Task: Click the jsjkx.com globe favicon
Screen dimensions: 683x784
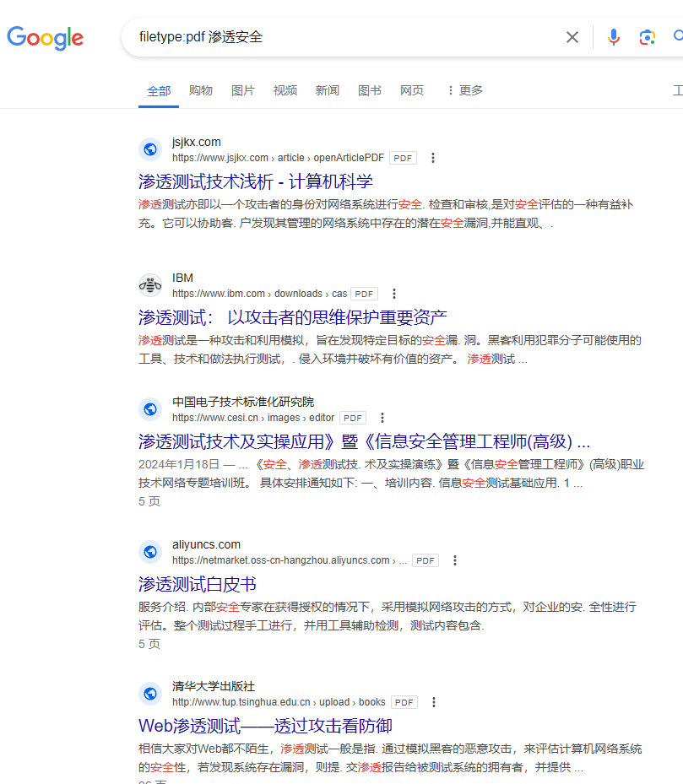Action: [x=150, y=149]
